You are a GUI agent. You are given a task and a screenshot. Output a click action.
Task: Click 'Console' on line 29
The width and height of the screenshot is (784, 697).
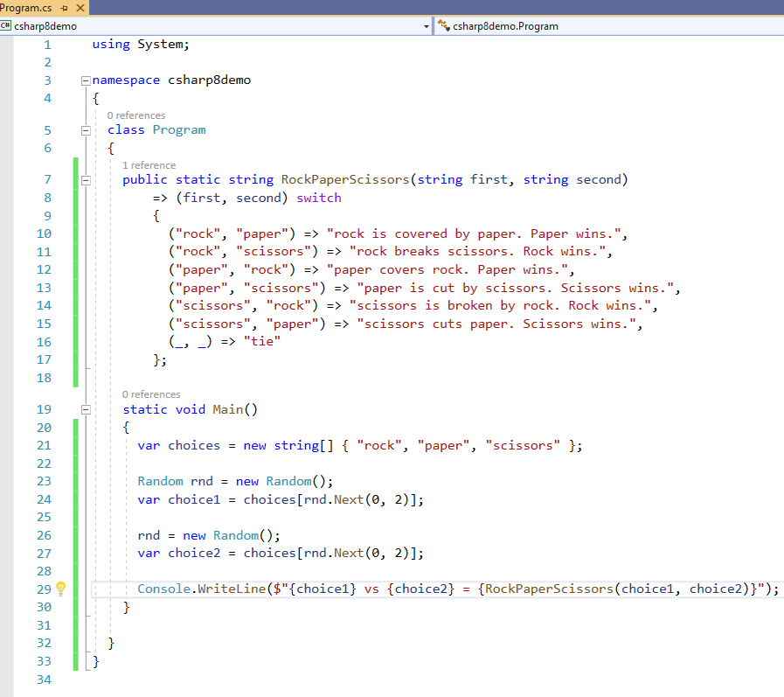tap(164, 589)
